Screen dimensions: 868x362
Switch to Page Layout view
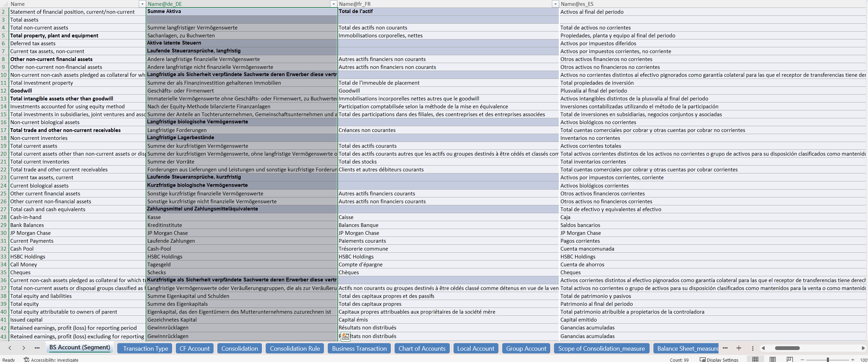point(773,359)
